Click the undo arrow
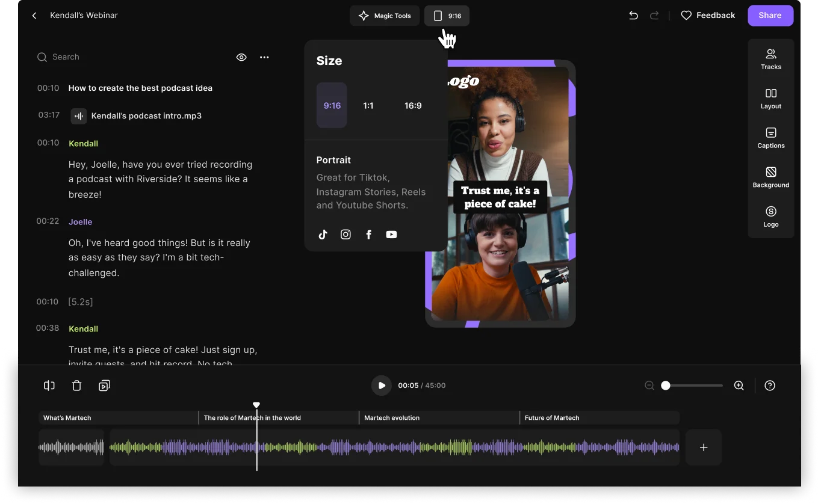Screen dimensions: 818x504 pos(633,15)
